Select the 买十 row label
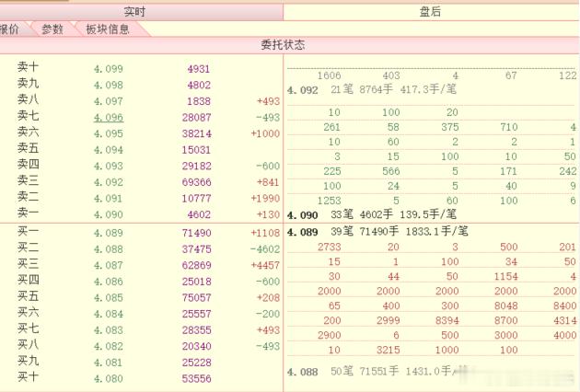This screenshot has height=392, width=580. 28,377
